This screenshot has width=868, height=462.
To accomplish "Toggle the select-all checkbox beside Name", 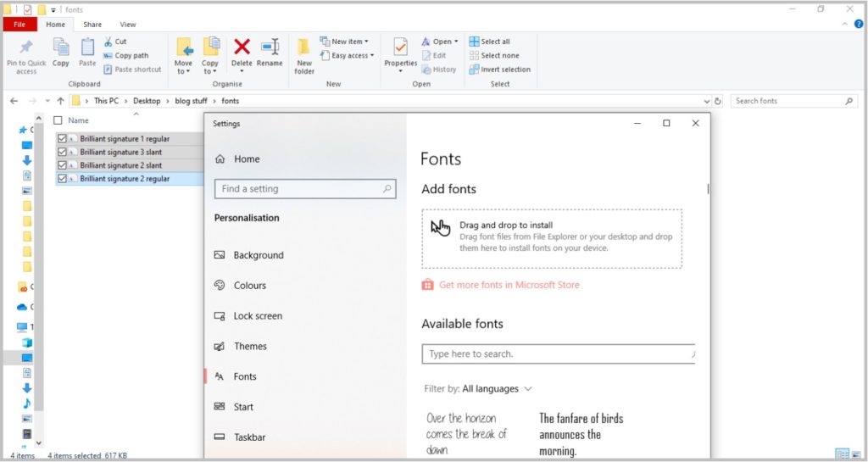I will click(58, 120).
